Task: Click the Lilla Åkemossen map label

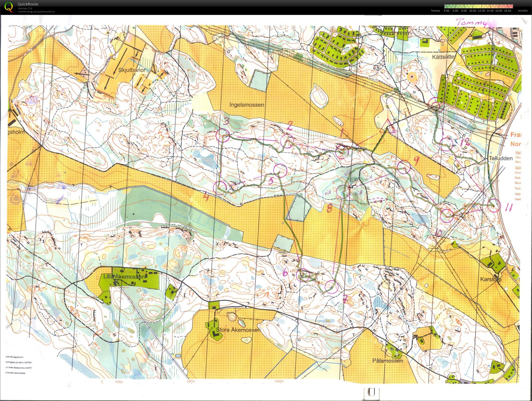Action: pos(124,277)
